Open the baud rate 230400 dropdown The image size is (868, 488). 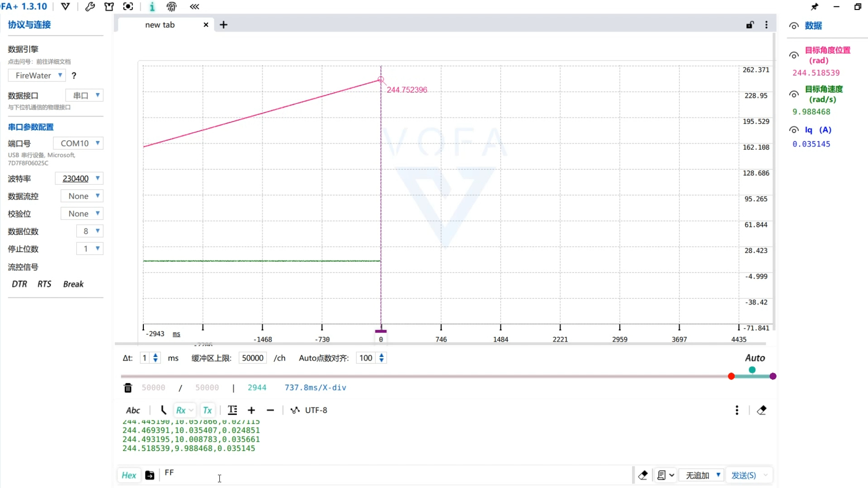79,178
